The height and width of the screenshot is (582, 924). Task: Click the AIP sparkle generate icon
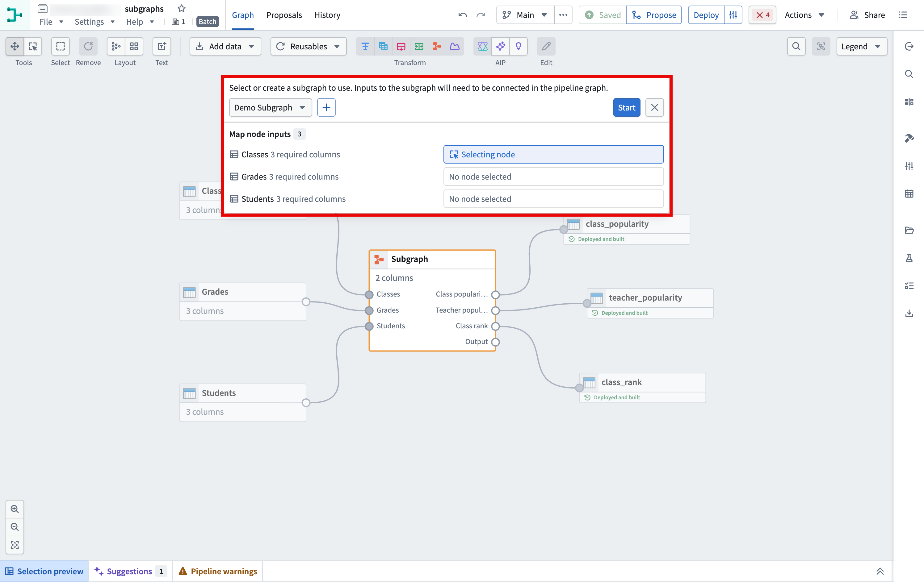(500, 46)
